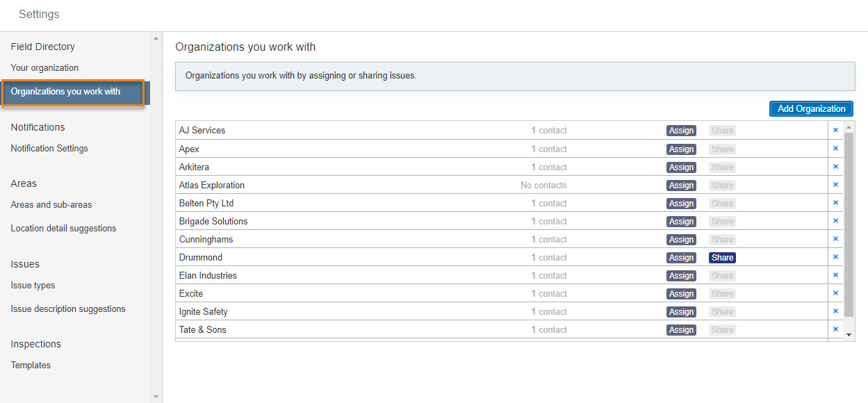
Task: Open the Notification Settings page
Action: 49,149
